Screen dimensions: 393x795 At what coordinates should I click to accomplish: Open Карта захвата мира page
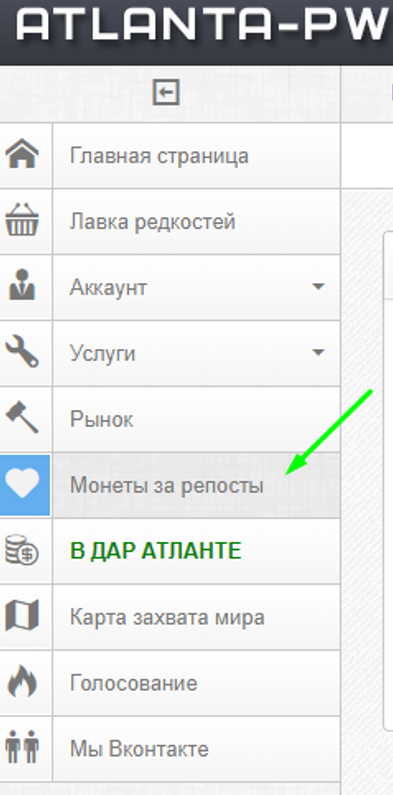pyautogui.click(x=196, y=617)
